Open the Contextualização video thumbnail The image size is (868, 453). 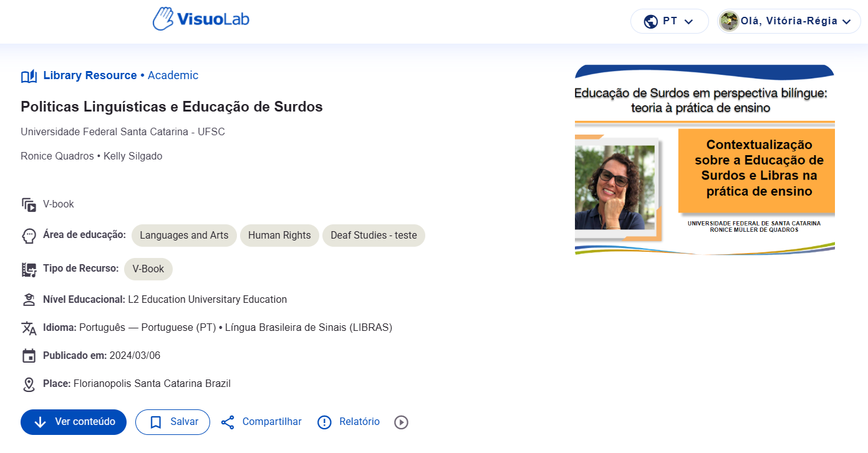pyautogui.click(x=705, y=160)
